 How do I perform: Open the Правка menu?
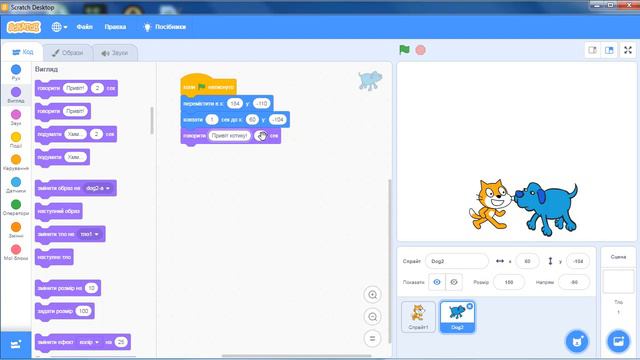click(x=115, y=27)
